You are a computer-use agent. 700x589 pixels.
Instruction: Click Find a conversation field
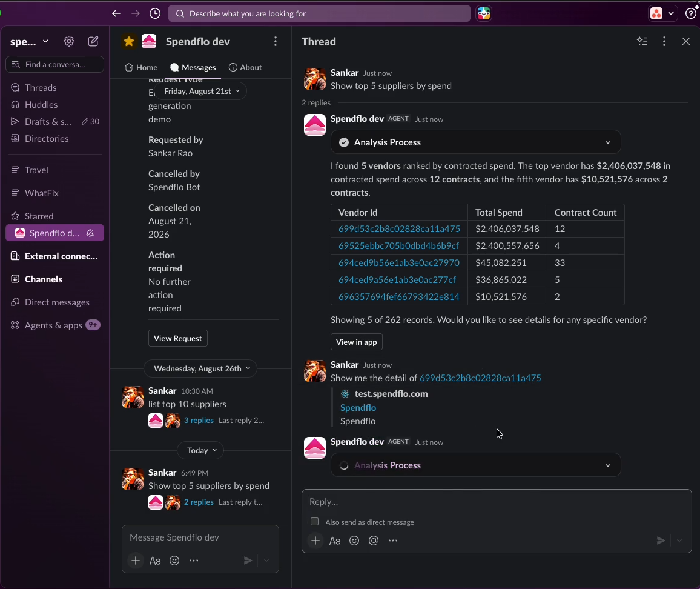54,64
